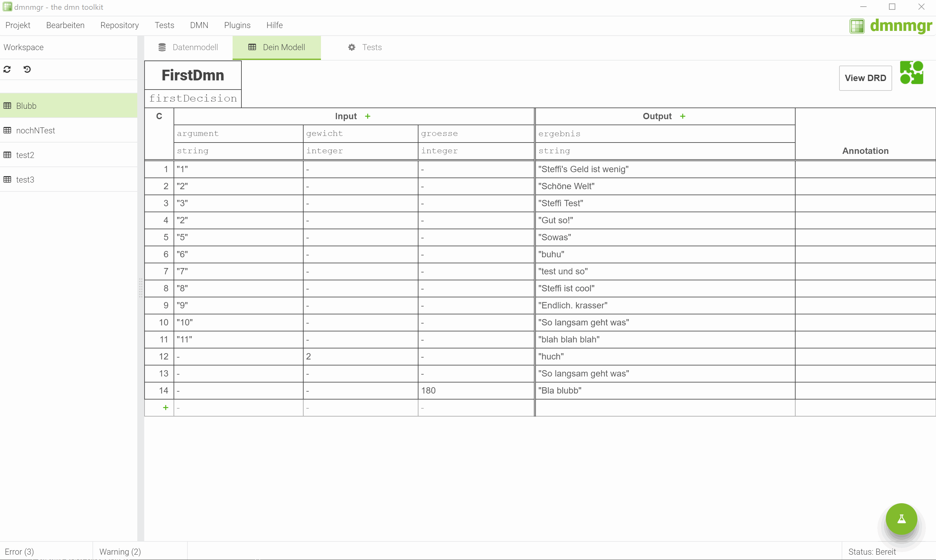Click the workspace refresh sync icon
936x560 pixels.
(7, 69)
